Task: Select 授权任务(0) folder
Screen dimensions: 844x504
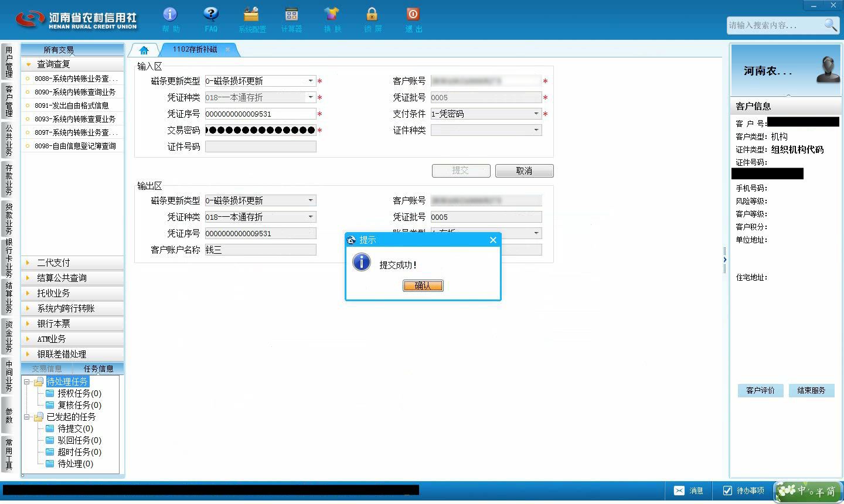Action: 79,393
